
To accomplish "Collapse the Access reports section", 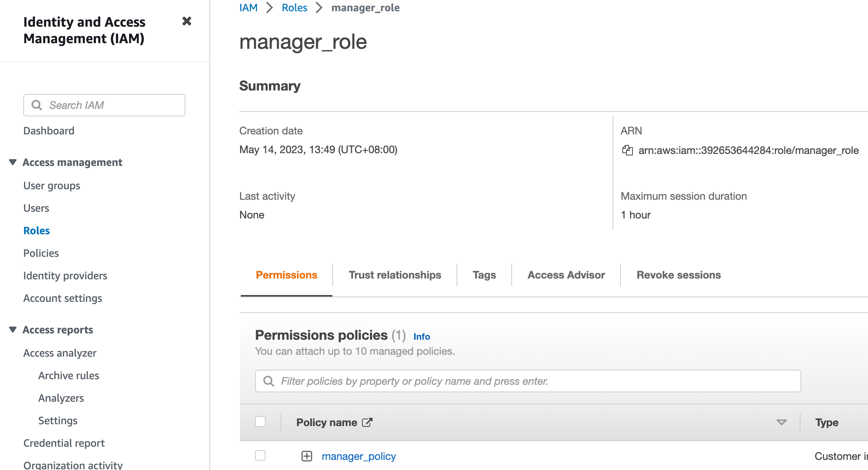I will pyautogui.click(x=13, y=330).
